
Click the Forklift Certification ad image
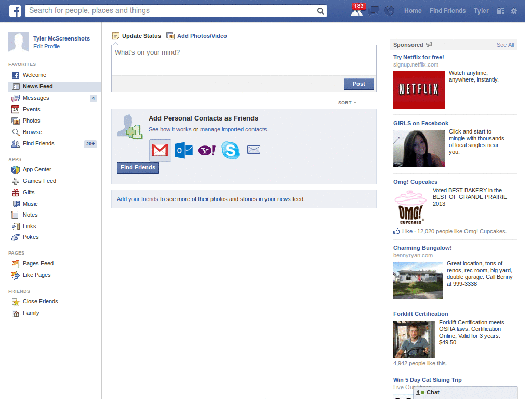414,339
